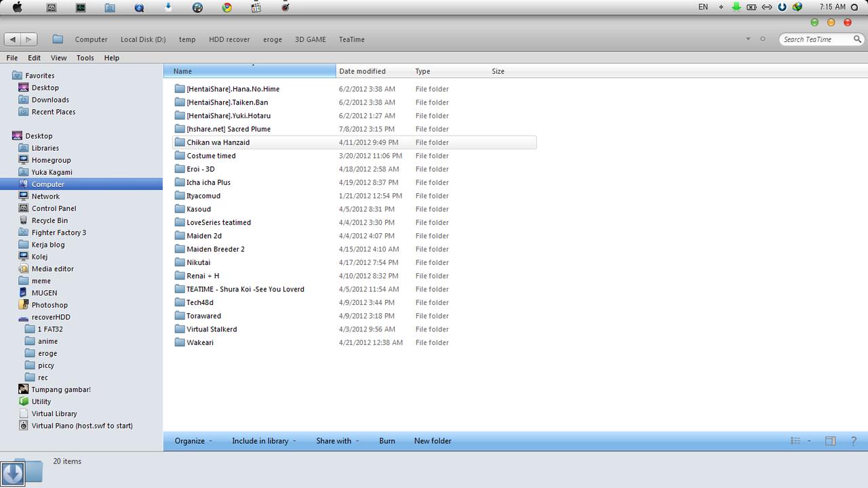Open the Organize dropdown
Screen dimensions: 868x488
click(193, 441)
